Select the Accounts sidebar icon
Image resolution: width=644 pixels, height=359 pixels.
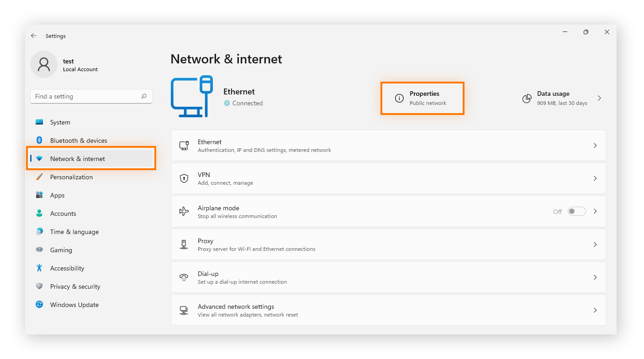[39, 213]
